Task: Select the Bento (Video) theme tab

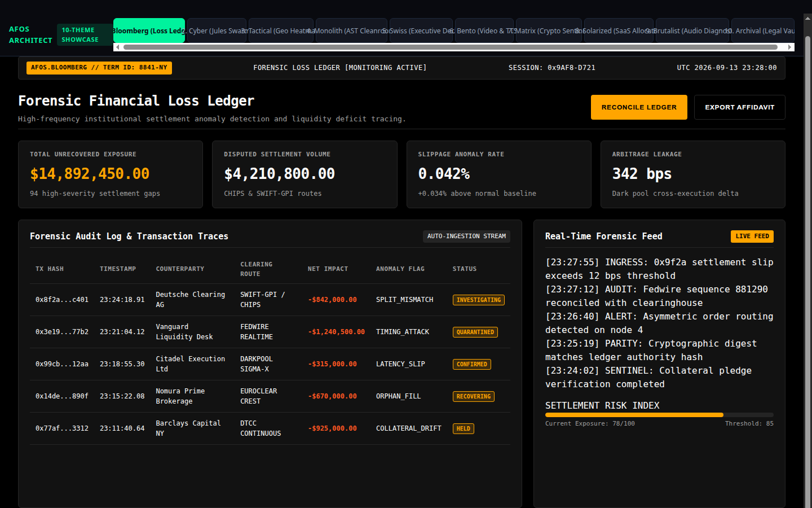Action: pyautogui.click(x=484, y=30)
